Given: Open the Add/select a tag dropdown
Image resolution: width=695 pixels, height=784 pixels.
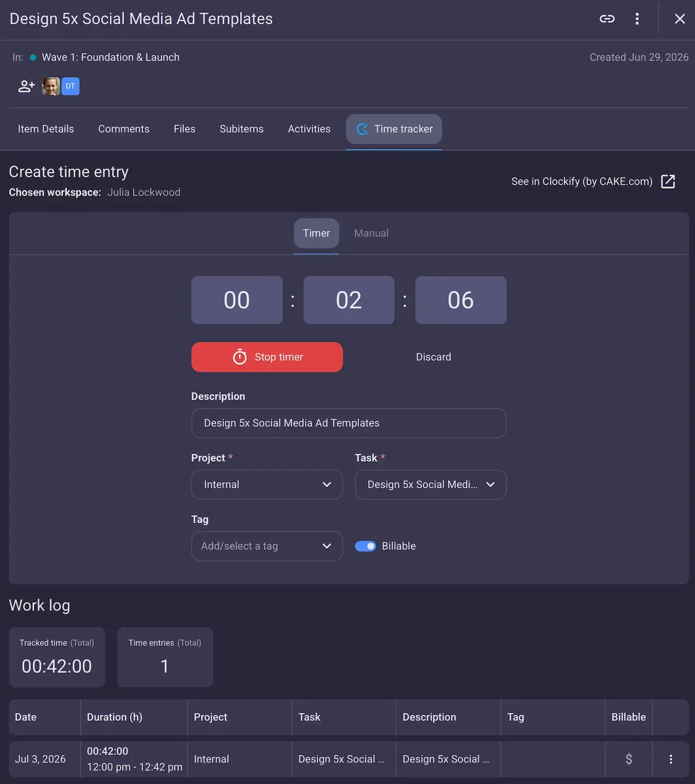Looking at the screenshot, I should point(267,546).
